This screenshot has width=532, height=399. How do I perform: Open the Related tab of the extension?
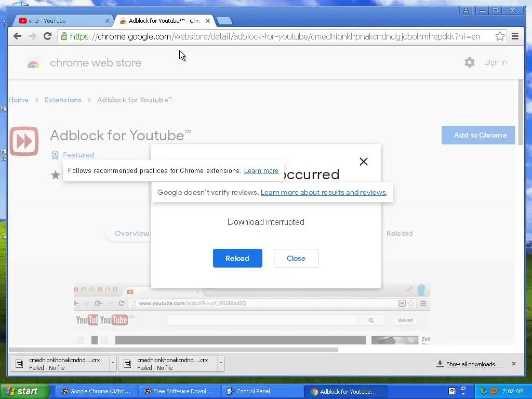(x=400, y=233)
